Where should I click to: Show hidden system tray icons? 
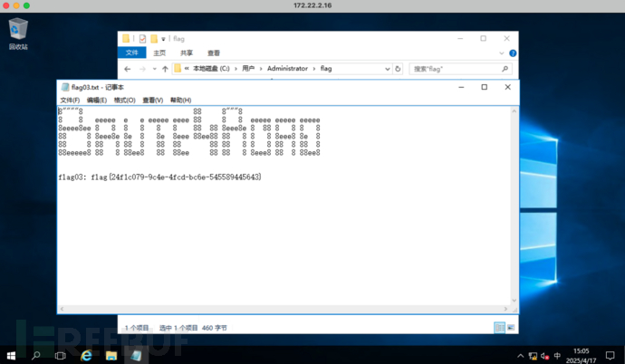point(521,356)
